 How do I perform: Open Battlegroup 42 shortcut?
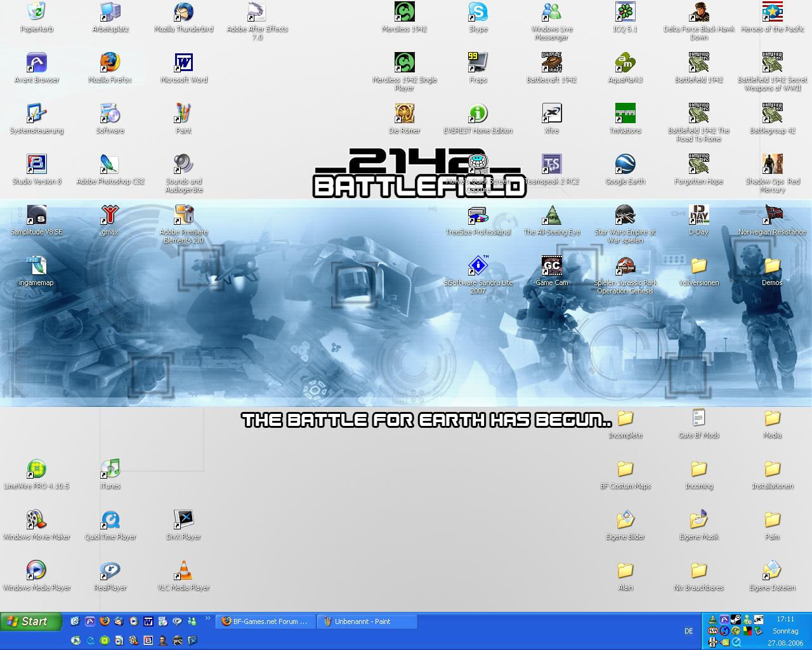773,113
